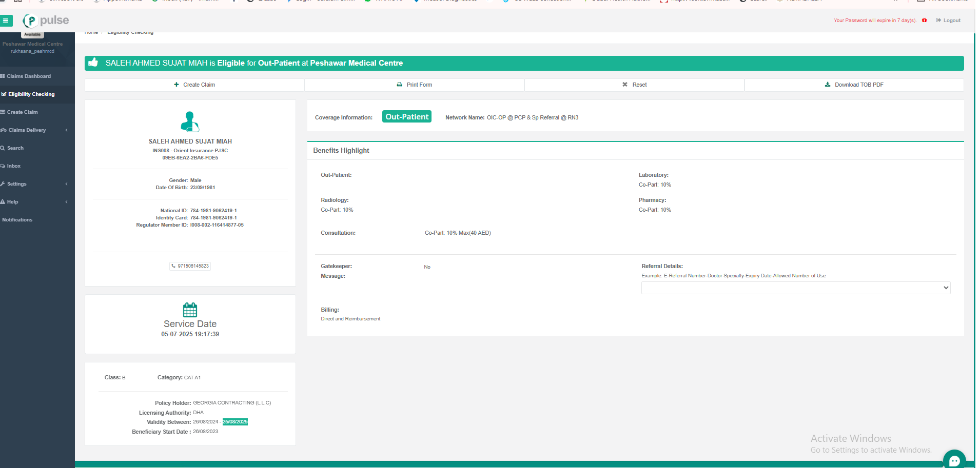Open Claims Dashboard in sidebar
Viewport: 980px width, 468px height.
(28, 76)
